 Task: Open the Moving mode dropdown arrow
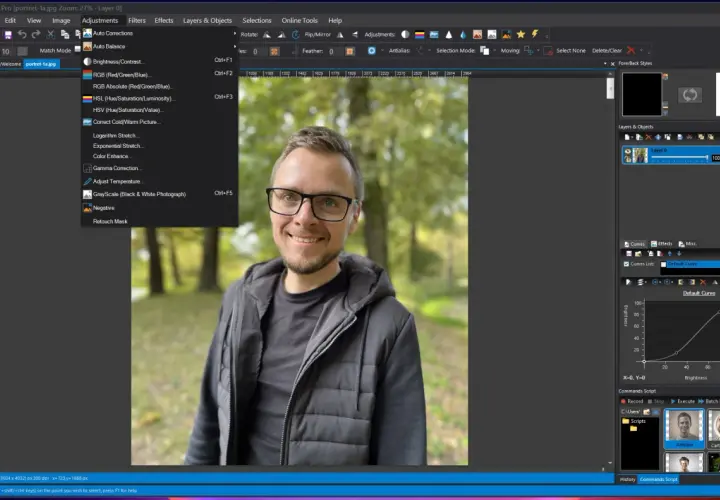[538, 51]
